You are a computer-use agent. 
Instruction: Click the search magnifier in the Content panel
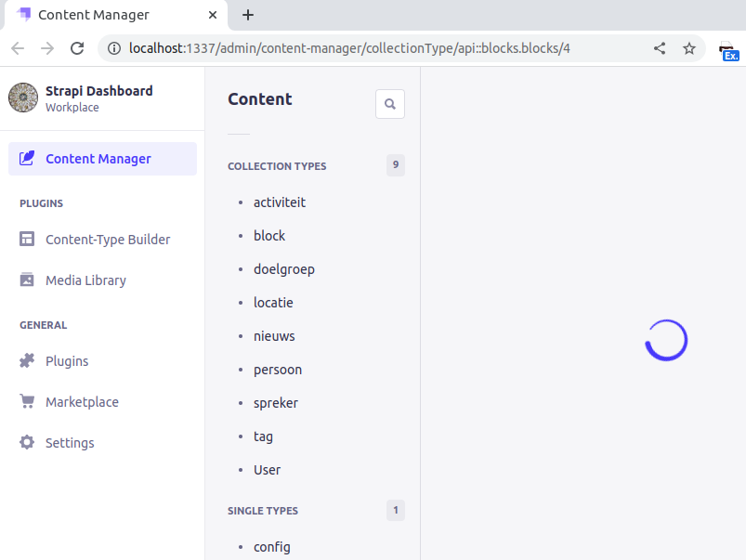coord(389,103)
